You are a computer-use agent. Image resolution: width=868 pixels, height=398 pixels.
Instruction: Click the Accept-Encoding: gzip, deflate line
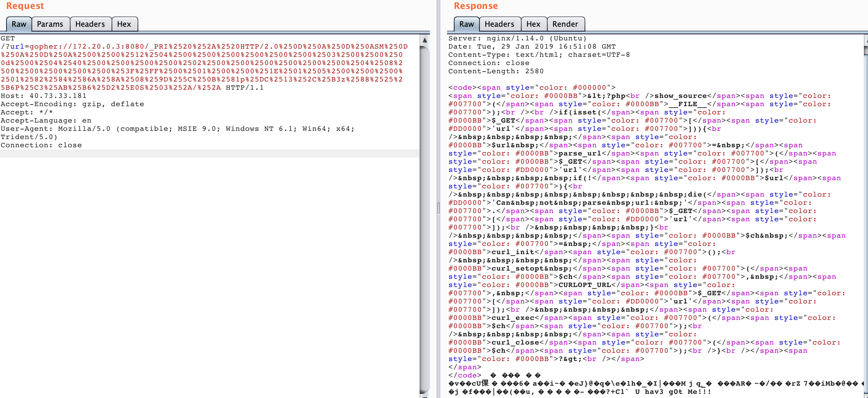(72, 104)
